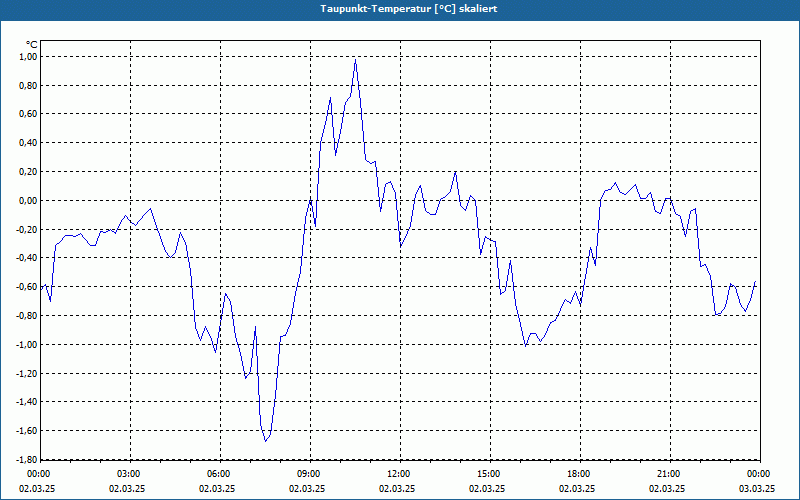Select the 0,40 y-axis label
800x500 pixels.
pos(29,143)
